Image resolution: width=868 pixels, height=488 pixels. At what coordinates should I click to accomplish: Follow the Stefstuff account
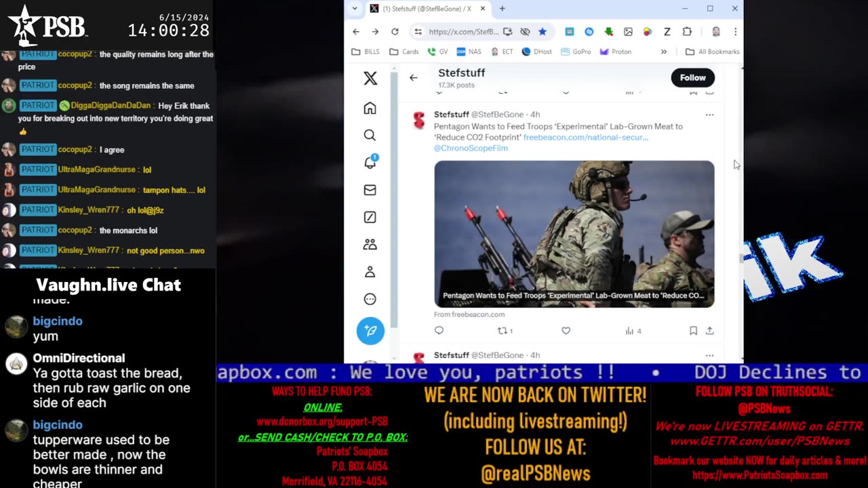point(693,77)
